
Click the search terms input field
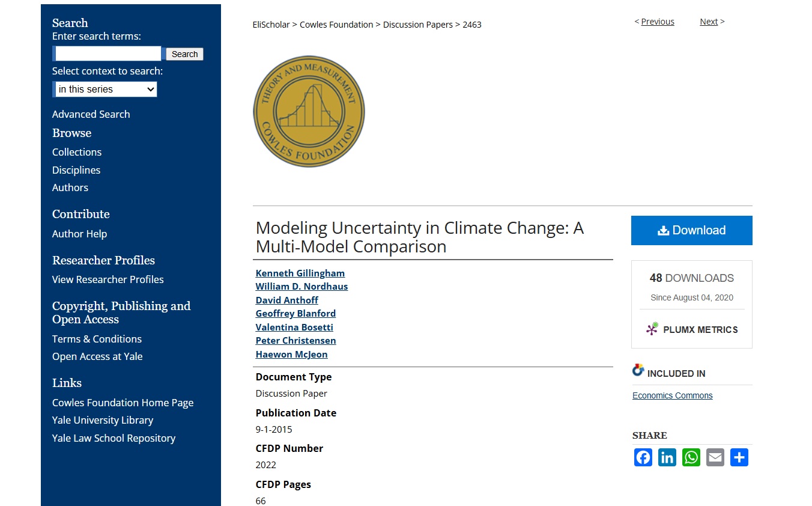point(108,53)
